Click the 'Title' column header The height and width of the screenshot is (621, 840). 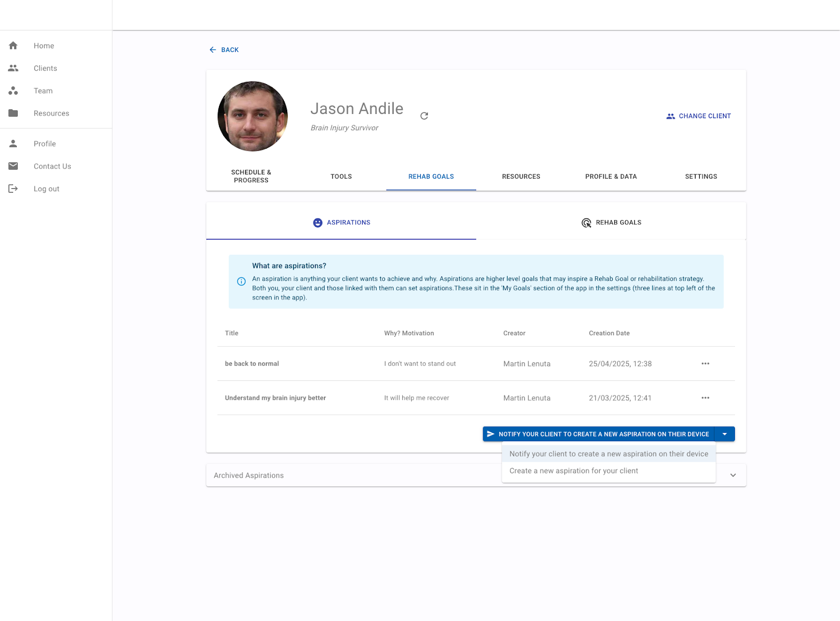pos(232,333)
